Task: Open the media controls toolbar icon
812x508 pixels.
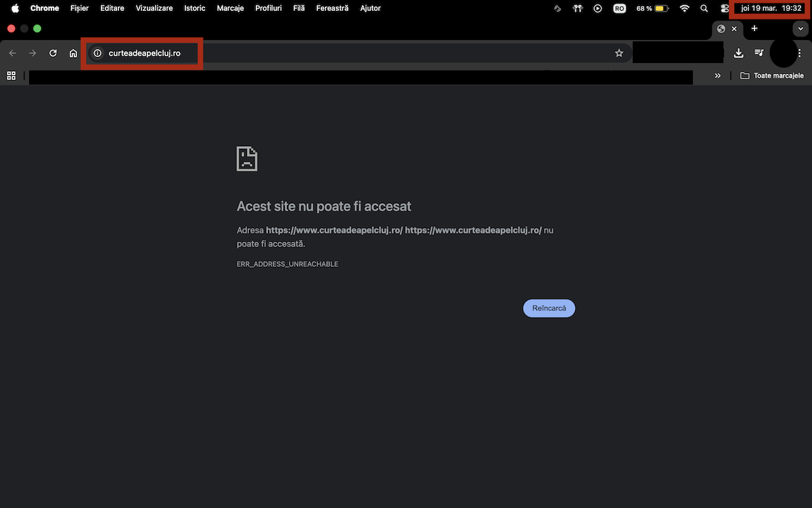Action: (x=759, y=53)
